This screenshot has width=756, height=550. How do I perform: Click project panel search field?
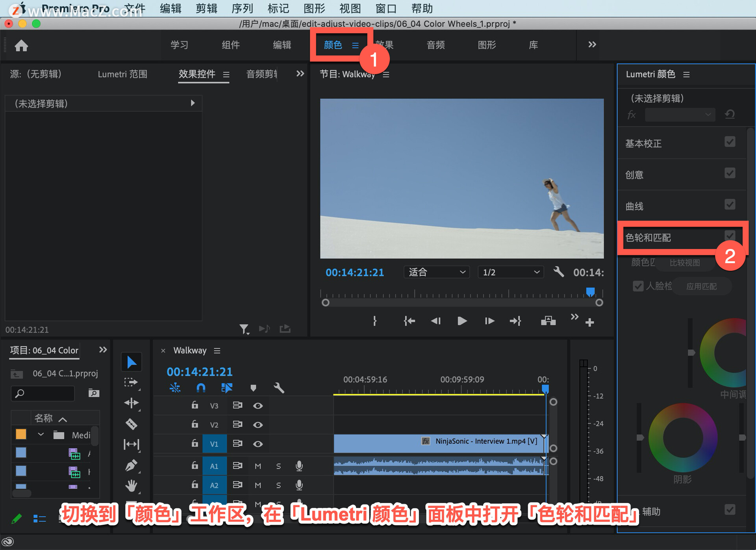click(x=43, y=393)
